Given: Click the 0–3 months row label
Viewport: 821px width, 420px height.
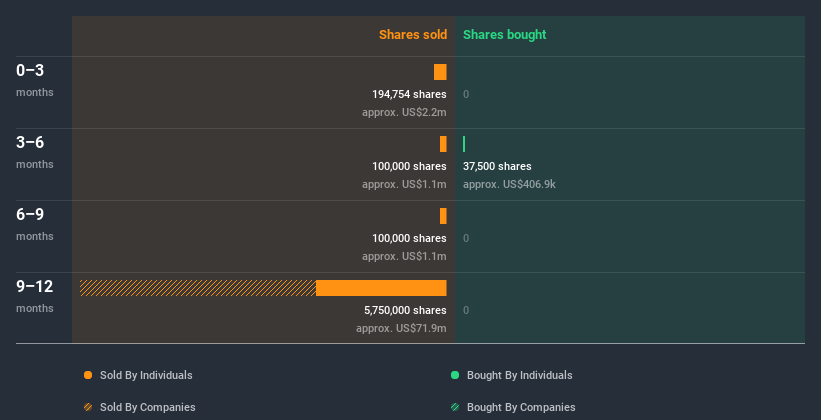Looking at the screenshot, I should click(x=35, y=80).
